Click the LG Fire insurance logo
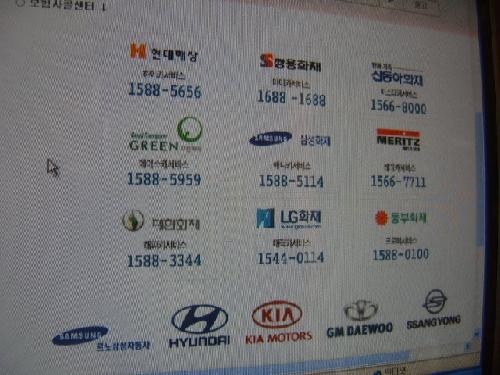Screen dimensions: 500x375 (289, 219)
